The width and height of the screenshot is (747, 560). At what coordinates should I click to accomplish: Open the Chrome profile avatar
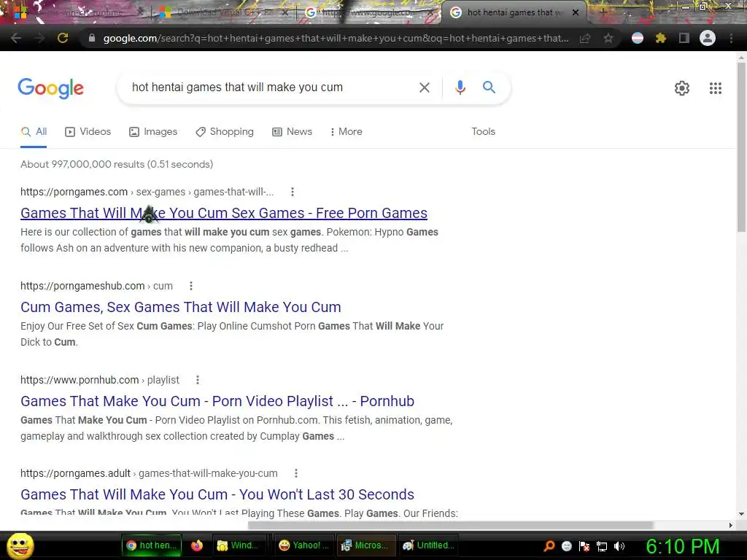[x=708, y=38]
